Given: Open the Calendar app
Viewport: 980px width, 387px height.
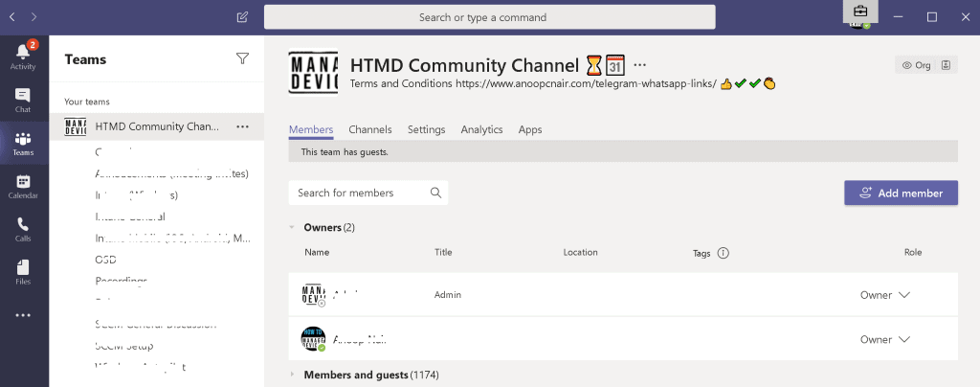Looking at the screenshot, I should pos(23,186).
